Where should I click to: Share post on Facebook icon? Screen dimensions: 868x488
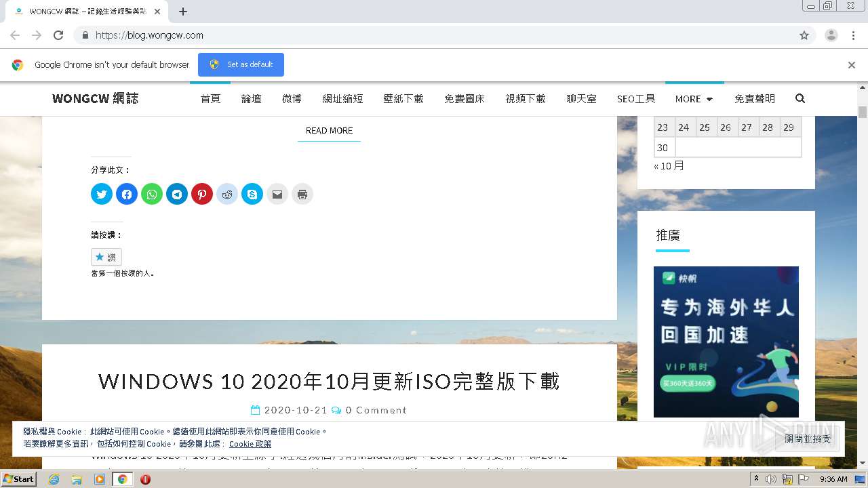(127, 195)
